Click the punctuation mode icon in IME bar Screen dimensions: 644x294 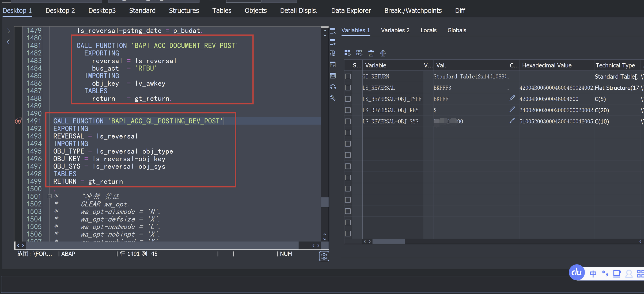(x=605, y=273)
